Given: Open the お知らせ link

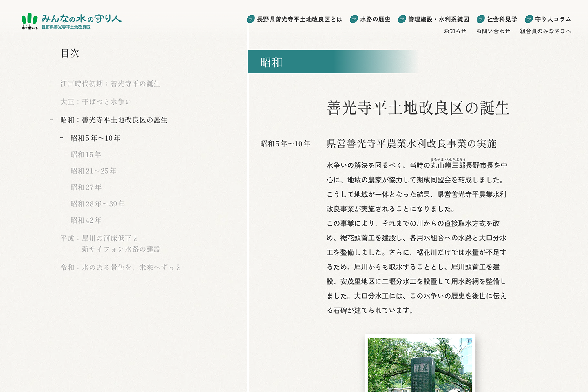Looking at the screenshot, I should [455, 31].
